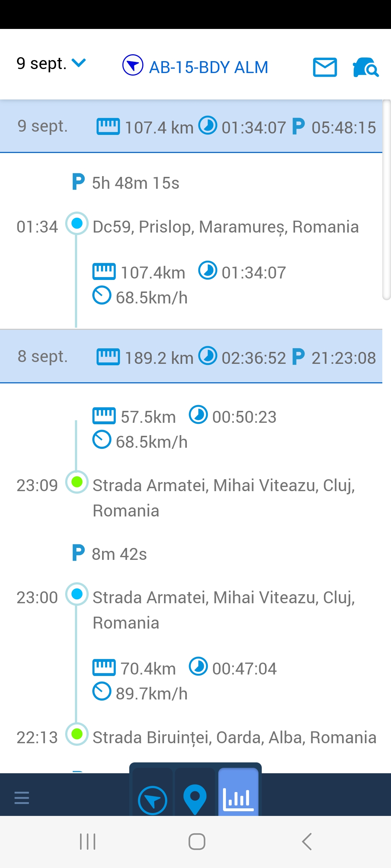The height and width of the screenshot is (868, 391).
Task: Select vehicle AB-15-BDY ALM
Action: [x=209, y=67]
